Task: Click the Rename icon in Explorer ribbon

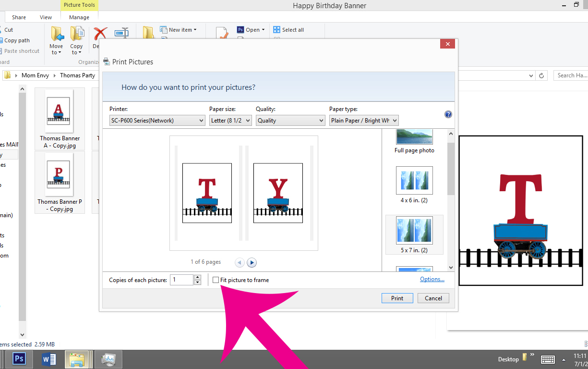Action: click(122, 34)
